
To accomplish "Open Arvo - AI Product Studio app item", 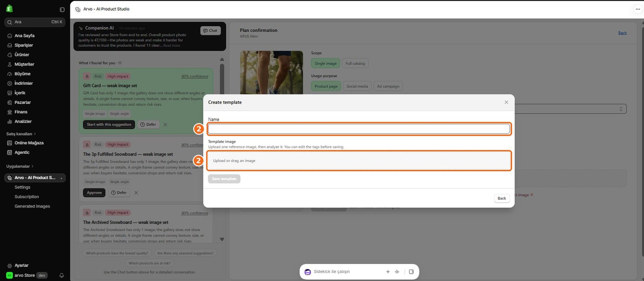I will (35, 178).
